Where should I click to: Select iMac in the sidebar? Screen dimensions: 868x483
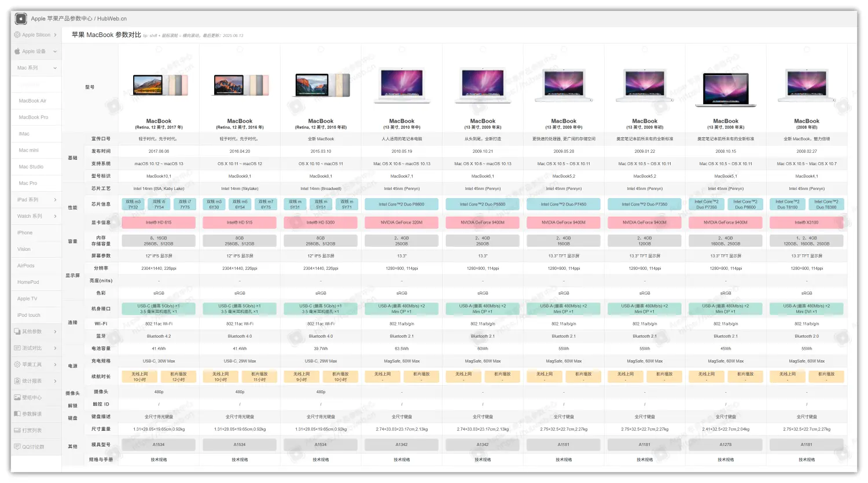(x=24, y=134)
